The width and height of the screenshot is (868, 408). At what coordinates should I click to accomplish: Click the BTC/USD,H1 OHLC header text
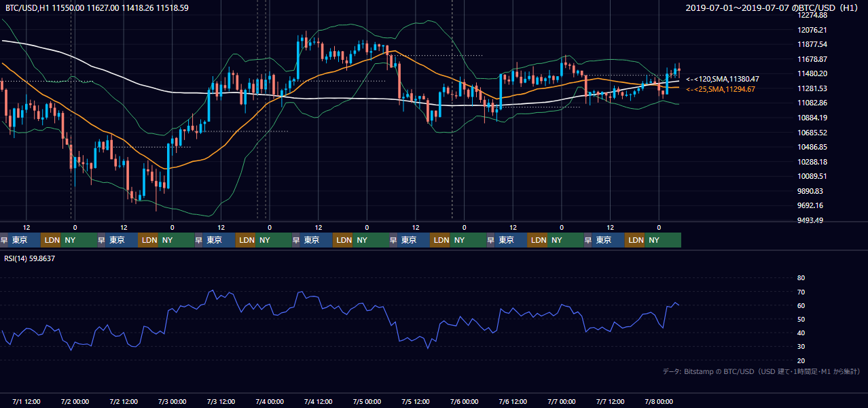[97, 8]
